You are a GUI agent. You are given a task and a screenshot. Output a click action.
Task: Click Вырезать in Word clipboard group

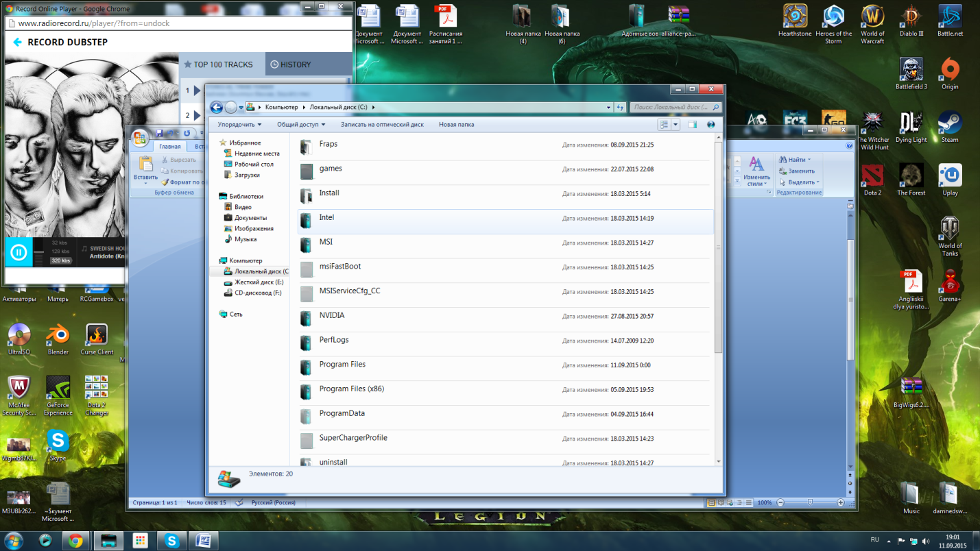click(178, 160)
